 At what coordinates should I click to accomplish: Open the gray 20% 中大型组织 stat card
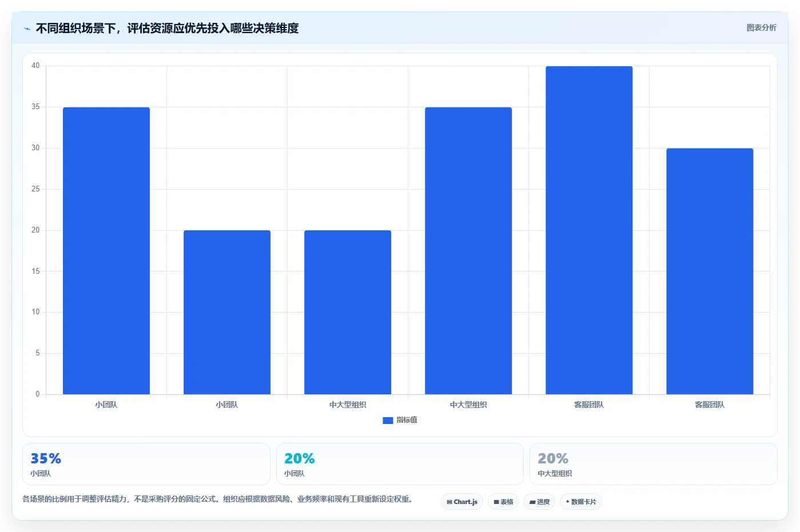click(654, 464)
